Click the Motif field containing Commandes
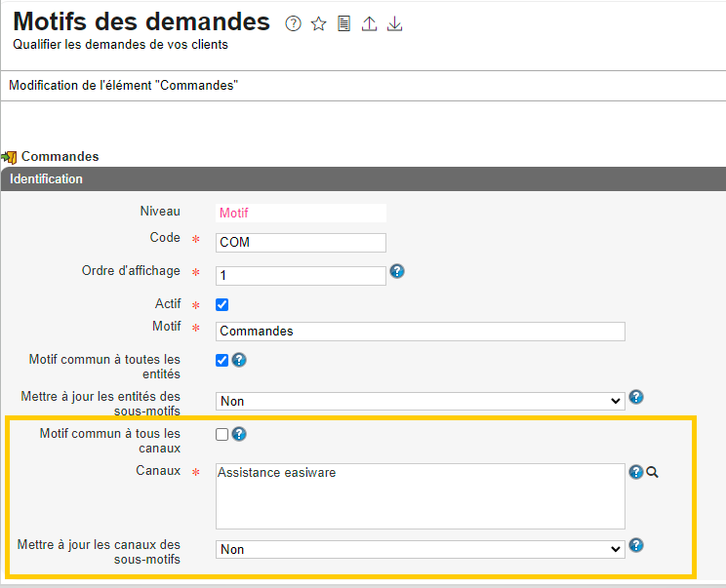 tap(420, 332)
